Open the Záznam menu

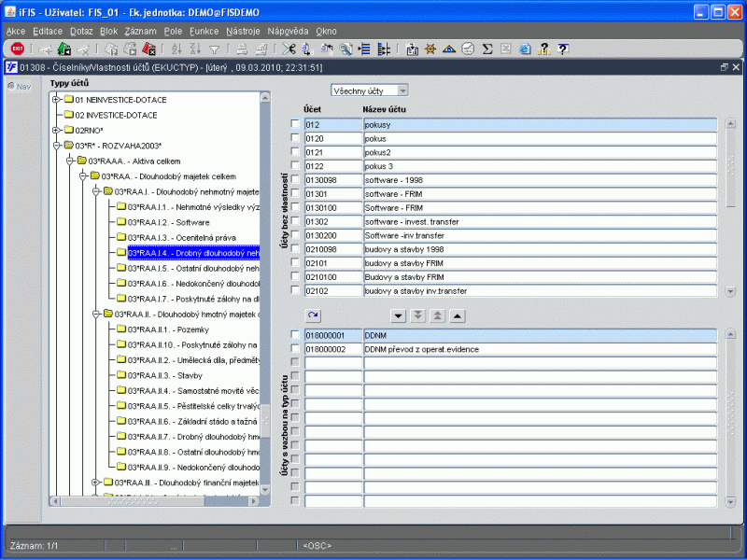[140, 31]
